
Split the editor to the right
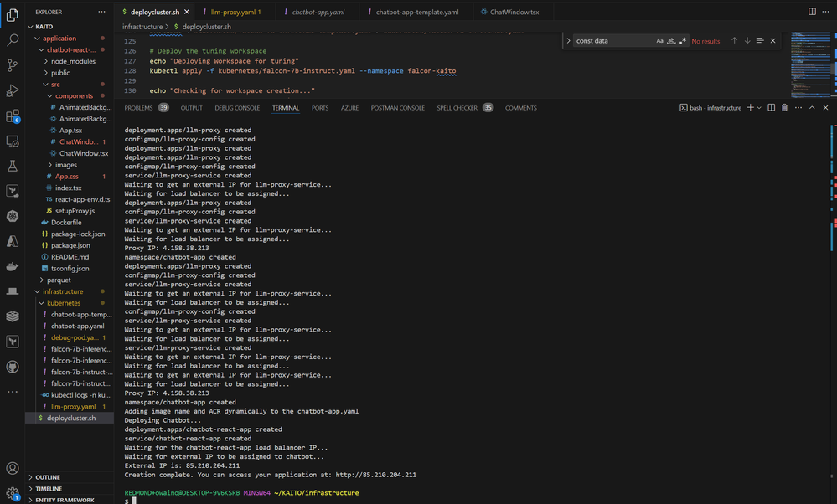[x=812, y=11]
